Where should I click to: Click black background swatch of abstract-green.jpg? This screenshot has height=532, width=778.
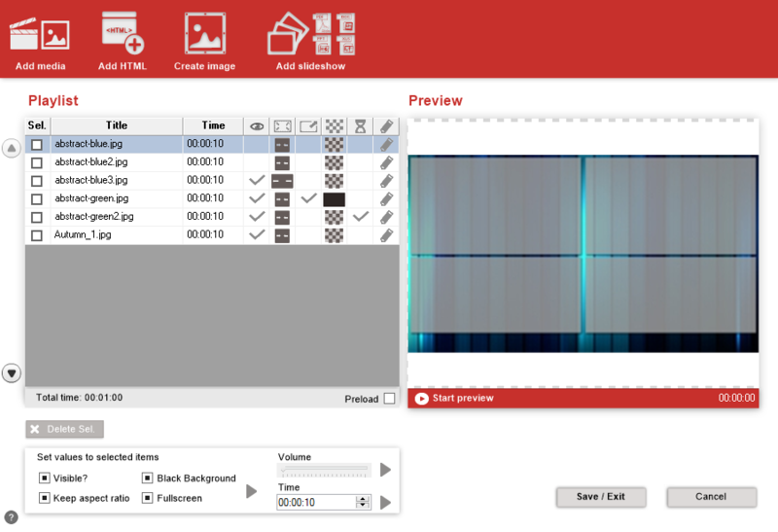[x=334, y=199]
